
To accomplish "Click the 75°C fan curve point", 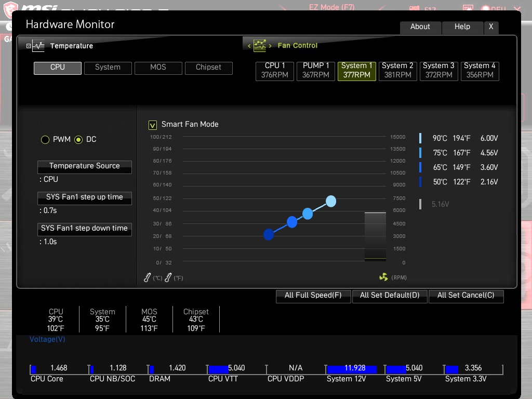I will (308, 214).
